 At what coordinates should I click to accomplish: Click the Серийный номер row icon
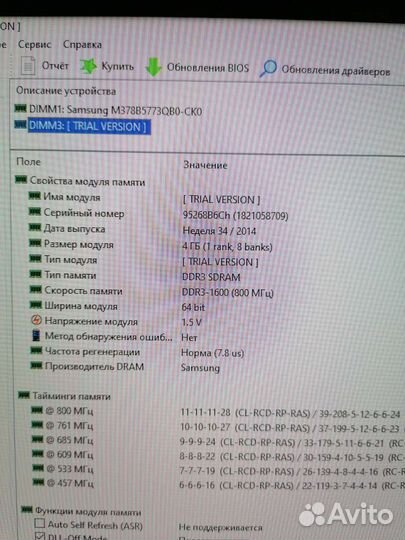[35, 211]
